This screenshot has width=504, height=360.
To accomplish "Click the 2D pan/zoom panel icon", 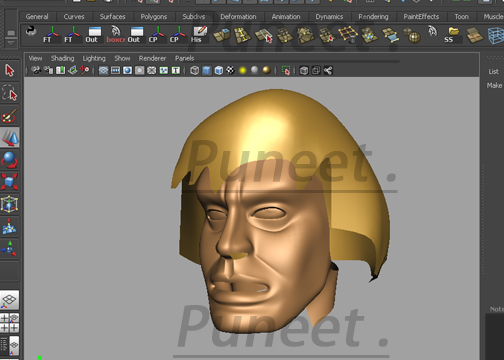I will (85, 70).
